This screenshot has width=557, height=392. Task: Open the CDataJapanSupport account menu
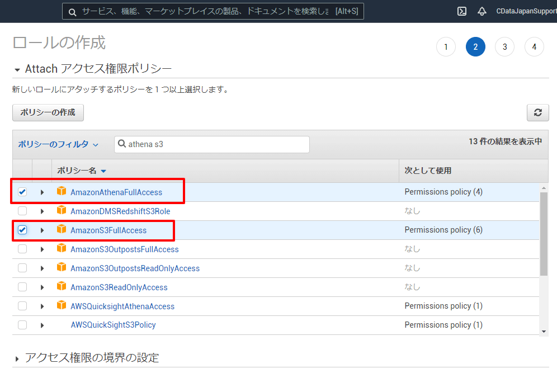coord(526,11)
